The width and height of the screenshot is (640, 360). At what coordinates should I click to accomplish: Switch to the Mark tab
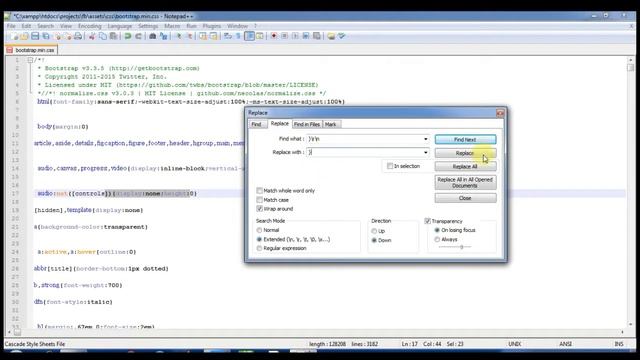coord(331,124)
